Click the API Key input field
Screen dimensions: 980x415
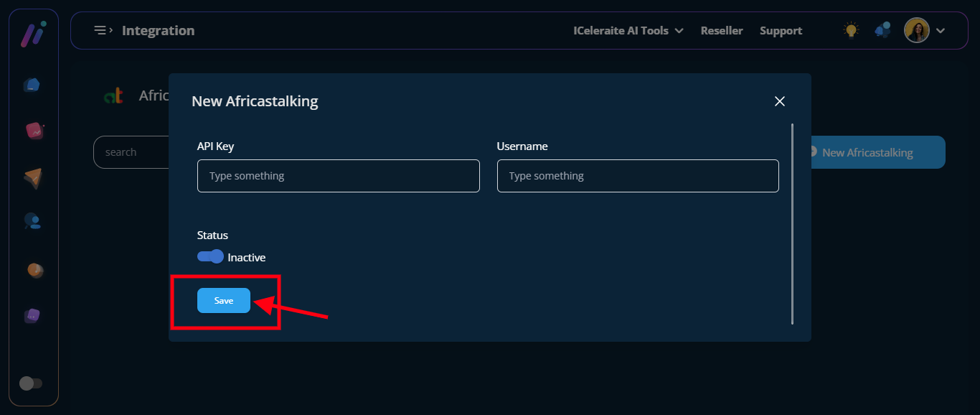(338, 176)
